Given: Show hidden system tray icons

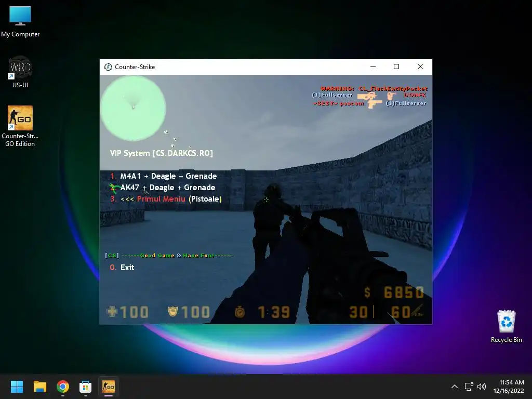Looking at the screenshot, I should tap(455, 387).
